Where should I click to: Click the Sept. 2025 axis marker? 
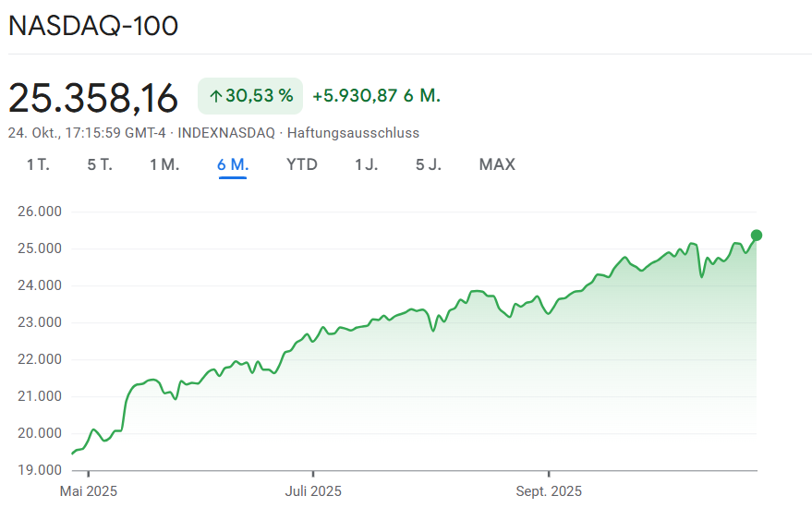pyautogui.click(x=549, y=490)
